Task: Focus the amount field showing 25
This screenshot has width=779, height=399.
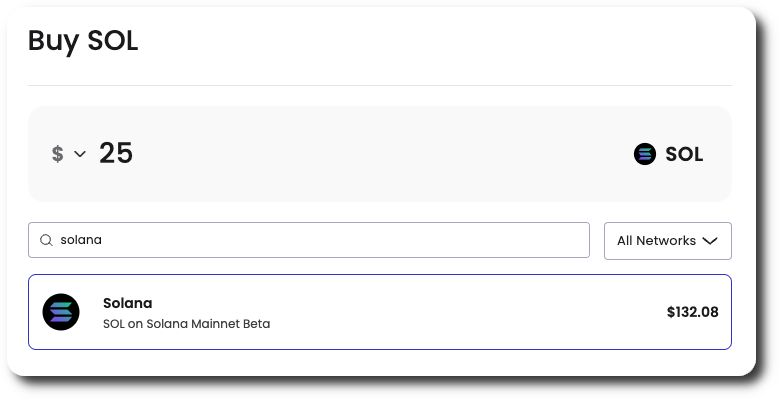Action: 116,153
